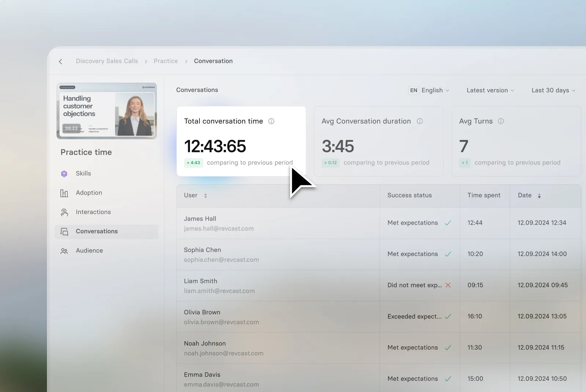Open the Adoption section in sidebar

107,193
